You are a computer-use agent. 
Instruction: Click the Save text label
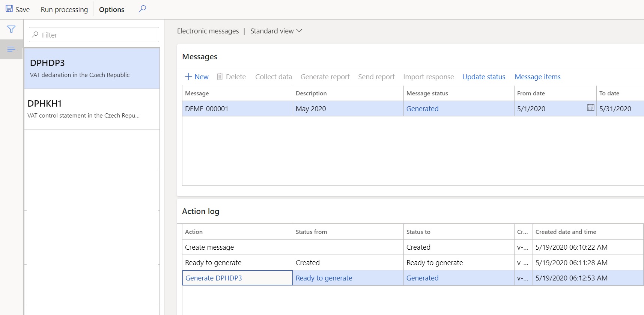point(23,9)
